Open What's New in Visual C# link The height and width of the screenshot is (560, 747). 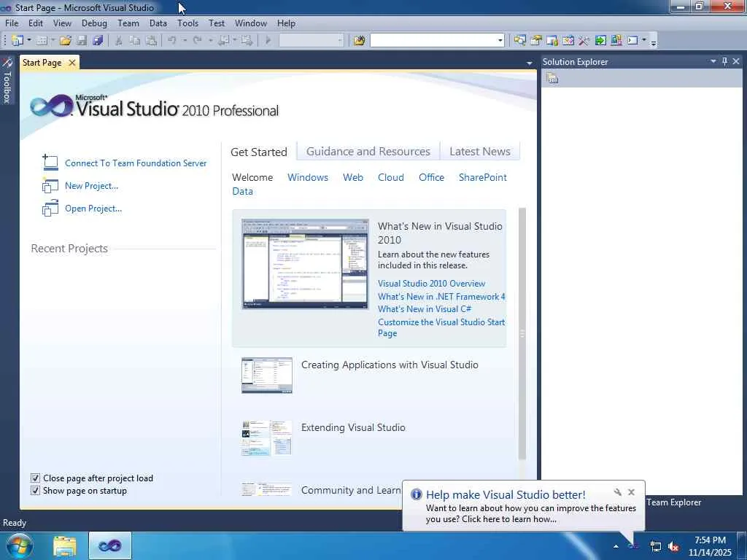pyautogui.click(x=425, y=309)
